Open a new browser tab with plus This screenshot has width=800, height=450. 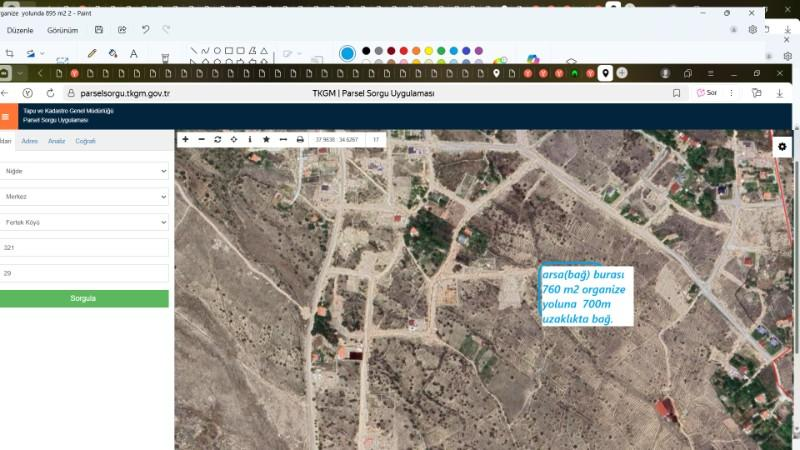pyautogui.click(x=621, y=73)
